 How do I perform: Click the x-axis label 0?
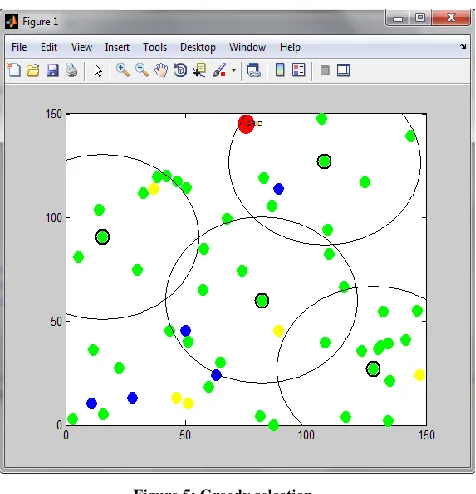point(66,435)
